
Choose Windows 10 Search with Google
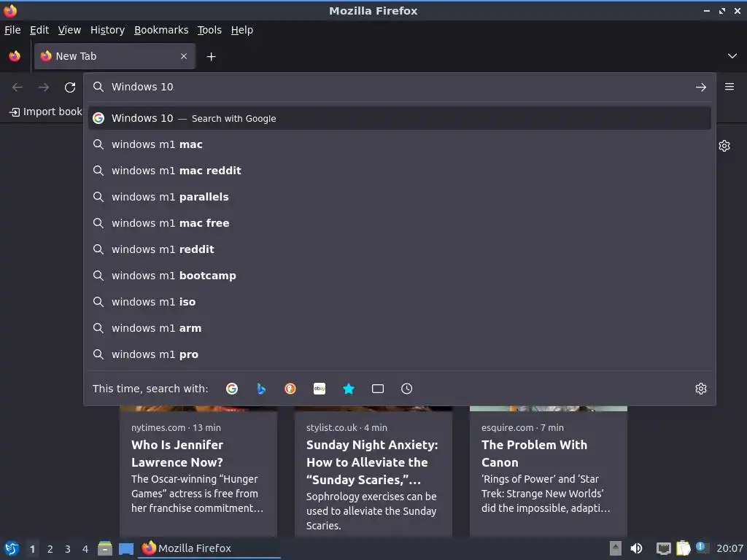400,118
